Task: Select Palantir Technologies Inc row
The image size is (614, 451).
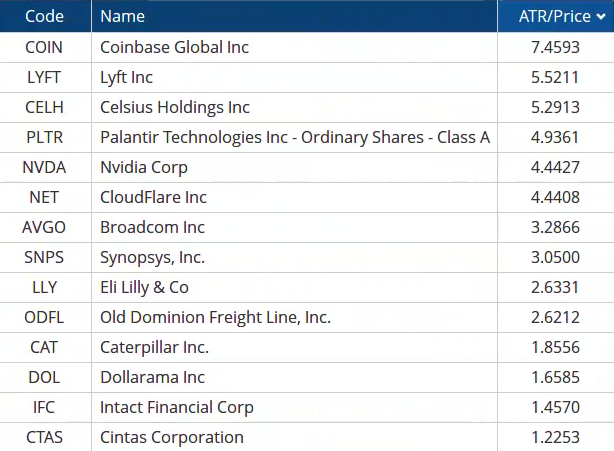Action: click(x=295, y=137)
